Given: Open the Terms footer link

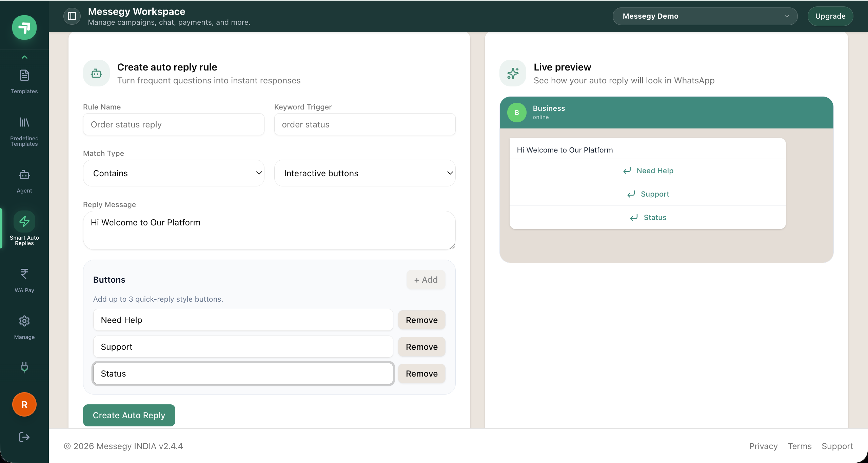Looking at the screenshot, I should [800, 446].
